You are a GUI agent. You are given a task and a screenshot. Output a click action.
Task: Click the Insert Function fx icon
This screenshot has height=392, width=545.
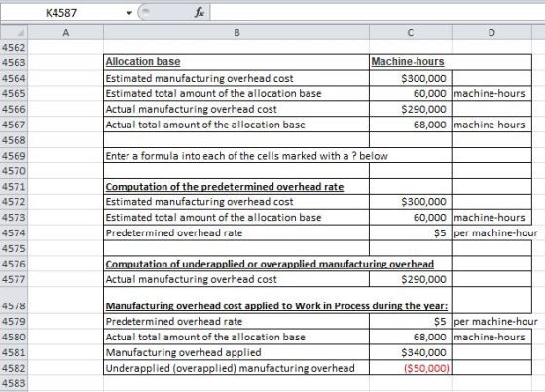pos(200,13)
